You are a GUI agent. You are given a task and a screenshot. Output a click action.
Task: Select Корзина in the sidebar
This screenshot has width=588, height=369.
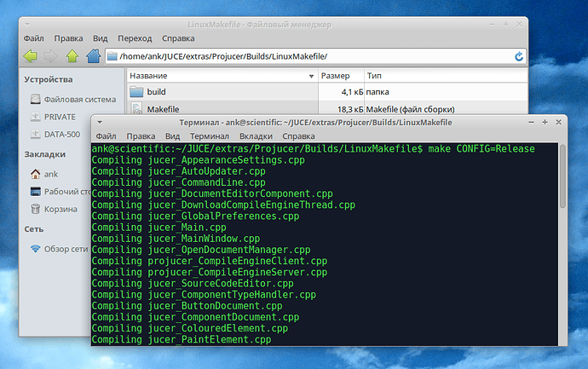(61, 209)
